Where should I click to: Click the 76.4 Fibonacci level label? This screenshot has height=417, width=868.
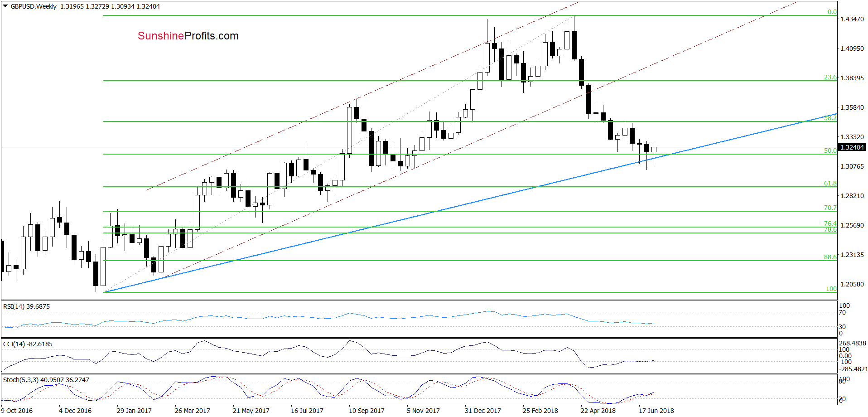point(830,223)
